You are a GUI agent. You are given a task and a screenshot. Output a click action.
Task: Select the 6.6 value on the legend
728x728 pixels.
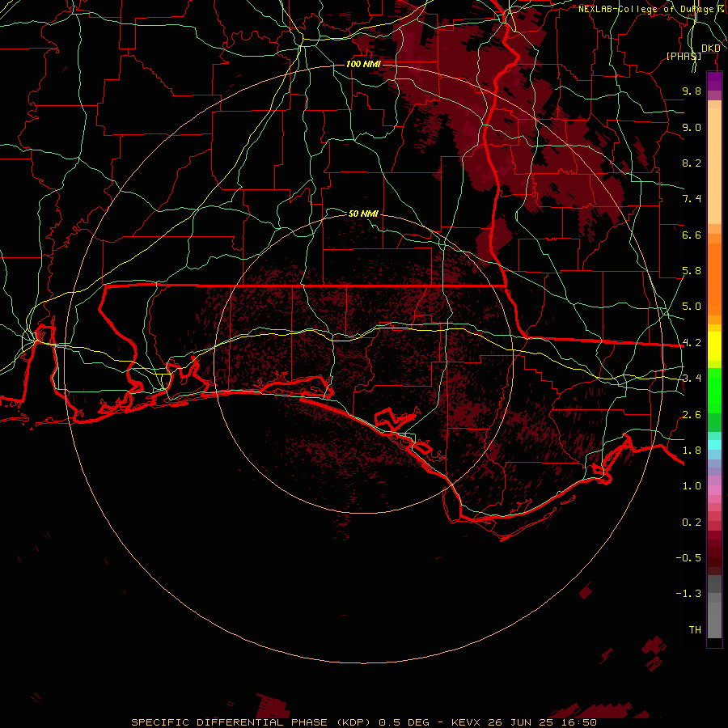click(x=692, y=235)
